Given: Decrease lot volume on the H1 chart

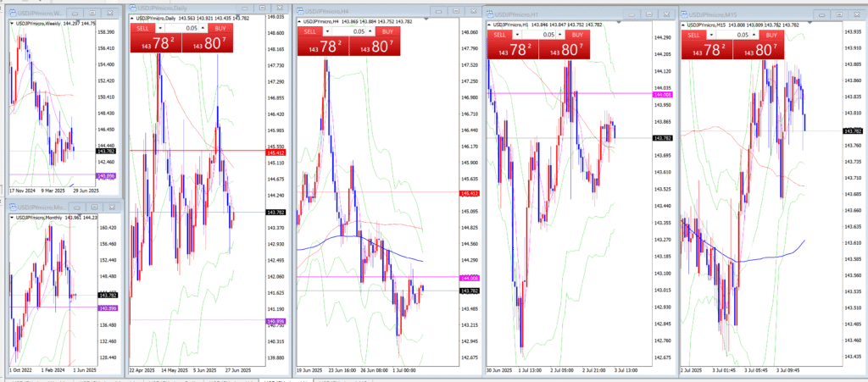Looking at the screenshot, I should (517, 34).
